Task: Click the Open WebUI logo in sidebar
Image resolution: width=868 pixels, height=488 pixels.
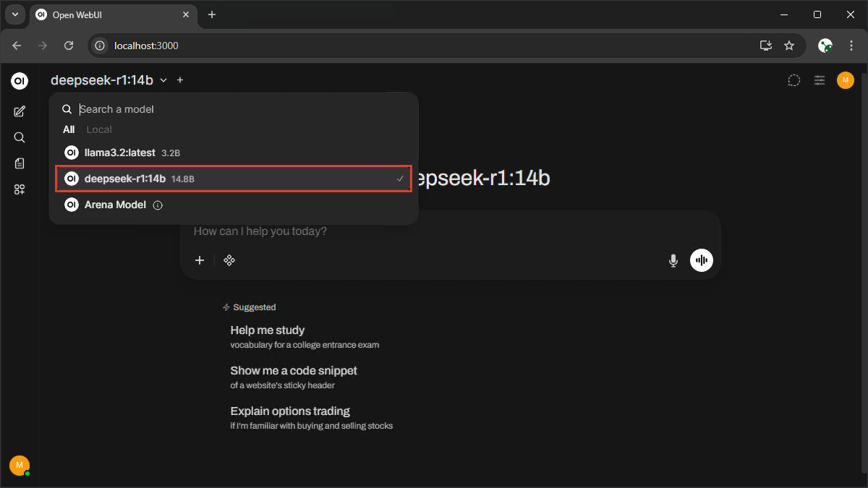Action: point(20,81)
